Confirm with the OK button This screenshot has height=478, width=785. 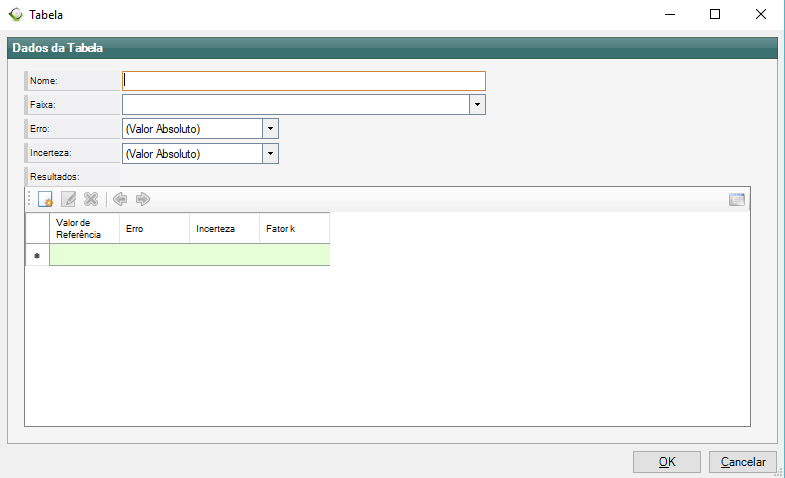pyautogui.click(x=667, y=462)
